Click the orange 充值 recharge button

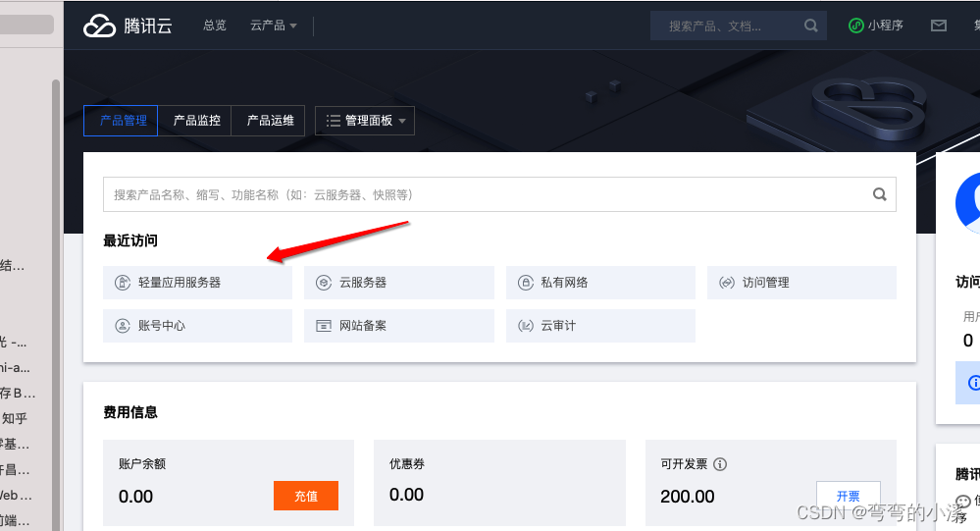click(306, 496)
